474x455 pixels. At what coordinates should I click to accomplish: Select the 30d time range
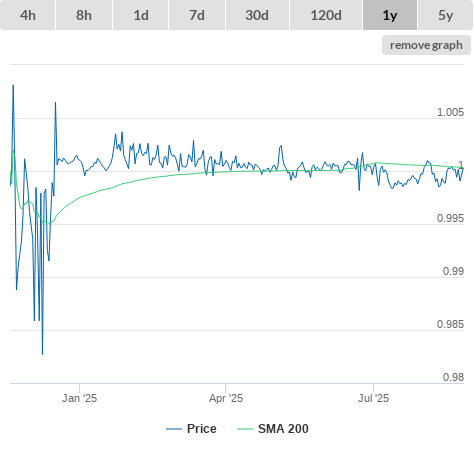point(257,15)
